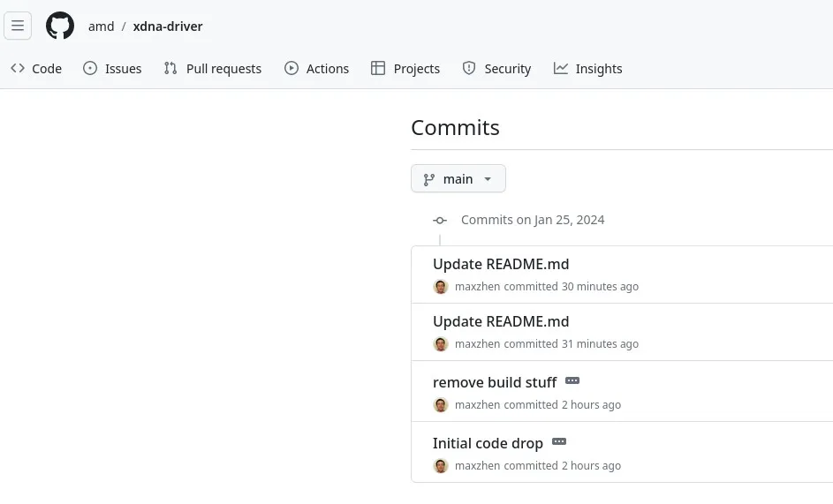Click the git branch icon in main selector
The image size is (833, 504).
pyautogui.click(x=429, y=179)
